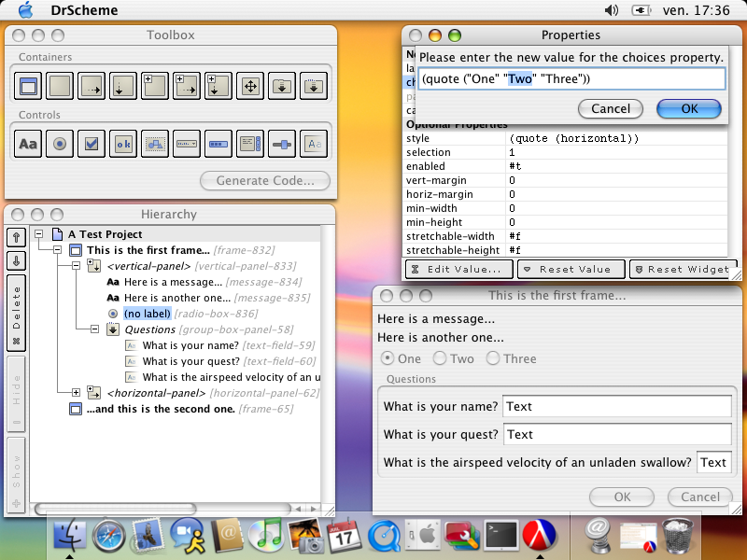Click the move-down arrow in Hierarchy
The width and height of the screenshot is (747, 560).
tap(16, 260)
